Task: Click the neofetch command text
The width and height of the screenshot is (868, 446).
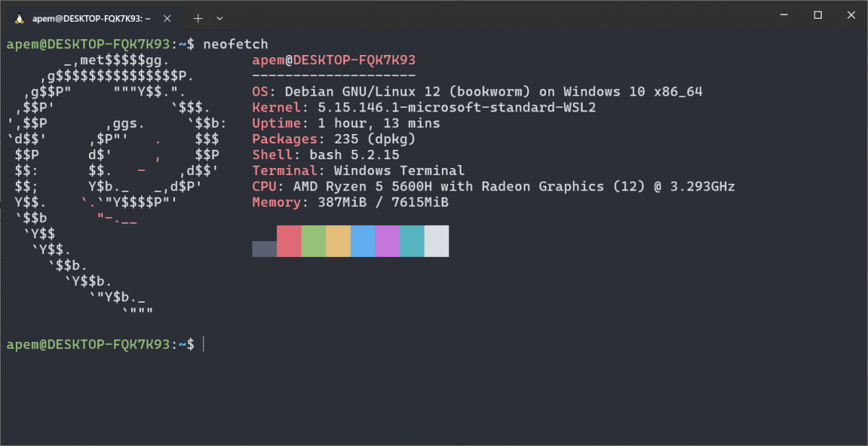Action: coord(236,44)
